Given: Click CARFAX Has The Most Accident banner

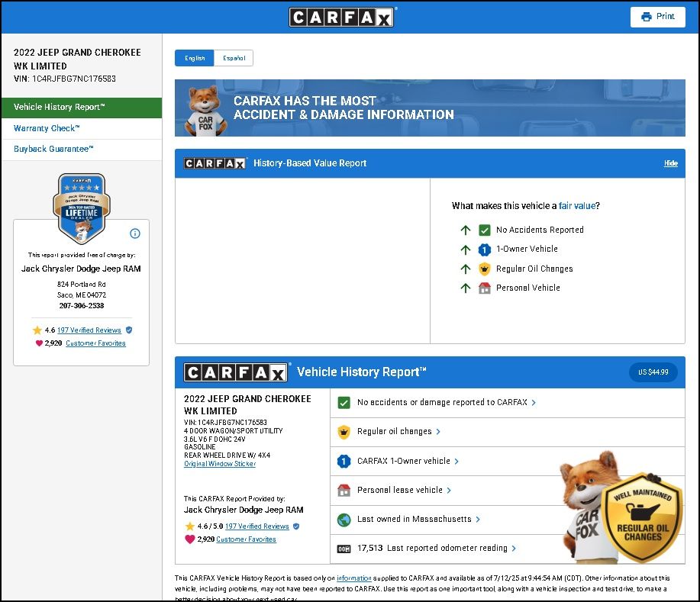Looking at the screenshot, I should tap(430, 108).
